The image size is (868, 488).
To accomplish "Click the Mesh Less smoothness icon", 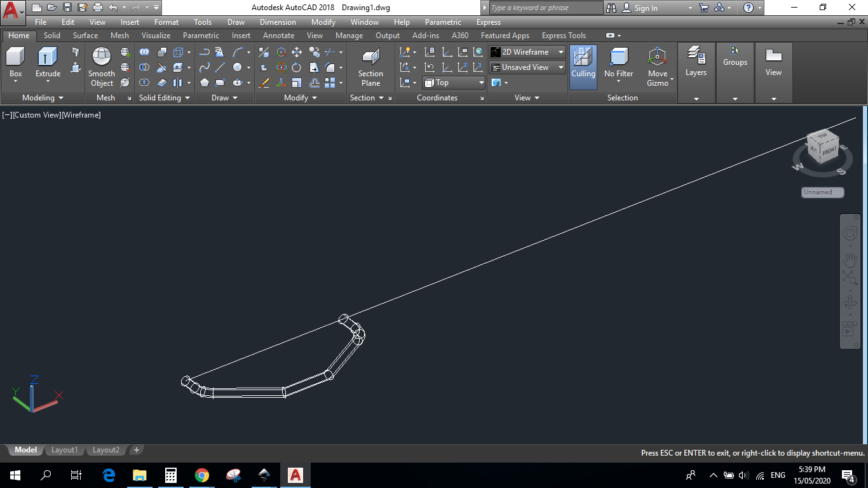I will [x=125, y=67].
